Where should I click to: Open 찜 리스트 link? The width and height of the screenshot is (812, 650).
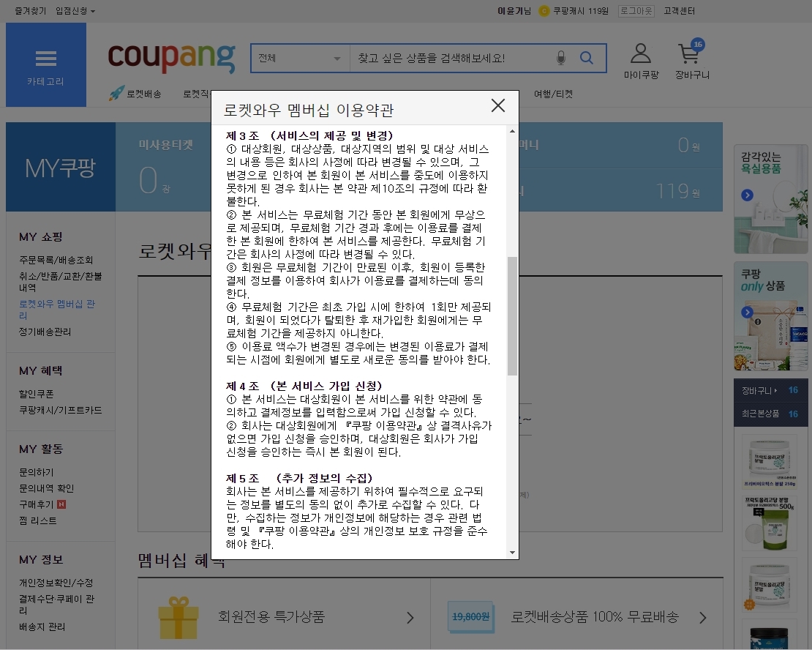point(38,520)
